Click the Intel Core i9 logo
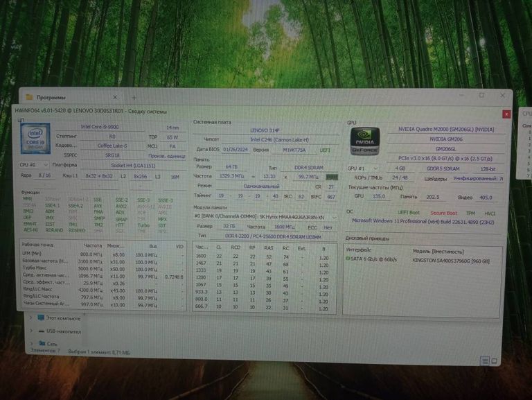This screenshot has height=400, width=532. [35, 138]
